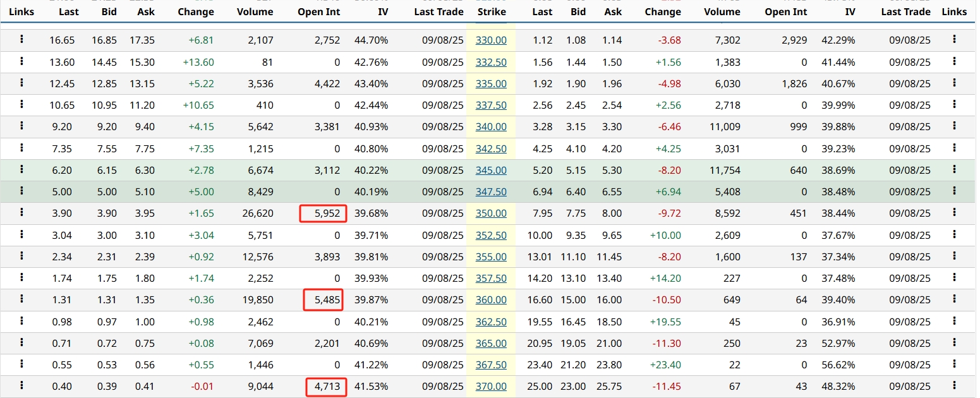Open the 350.00 strike link
This screenshot has height=398, width=980.
click(x=491, y=214)
